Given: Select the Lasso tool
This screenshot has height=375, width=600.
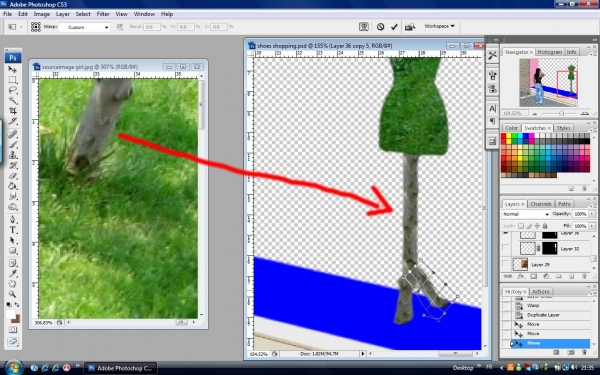Looking at the screenshot, I should [13, 90].
